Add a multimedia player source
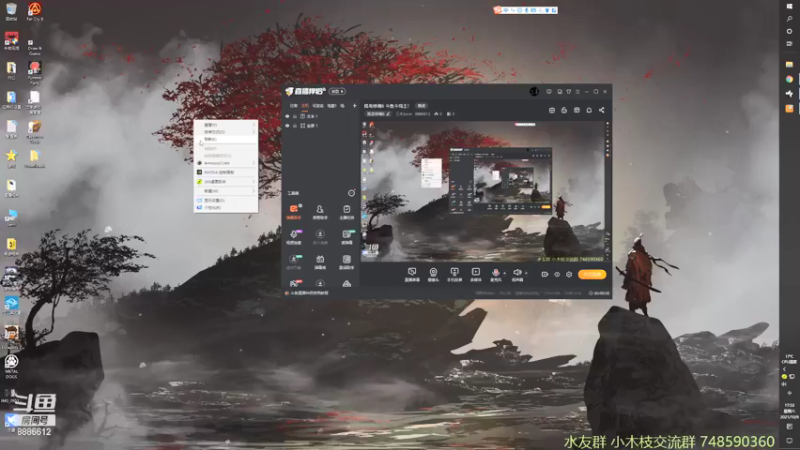The width and height of the screenshot is (800, 450). point(476,274)
